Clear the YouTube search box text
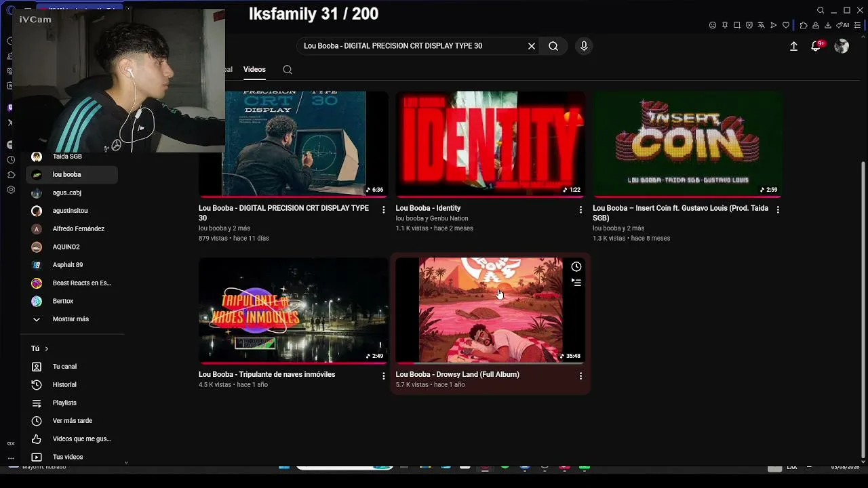Screen dimensions: 868x488 pos(532,46)
